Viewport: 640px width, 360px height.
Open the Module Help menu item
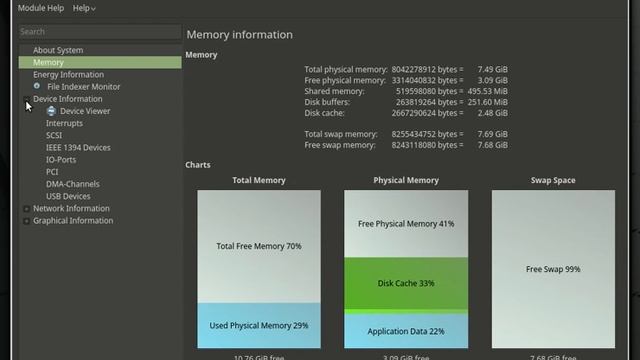tap(41, 8)
